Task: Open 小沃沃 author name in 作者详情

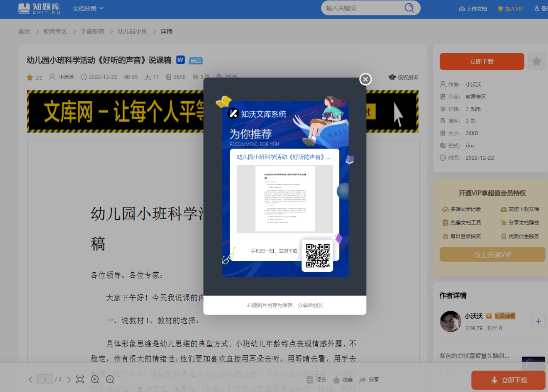Action: coord(473,316)
